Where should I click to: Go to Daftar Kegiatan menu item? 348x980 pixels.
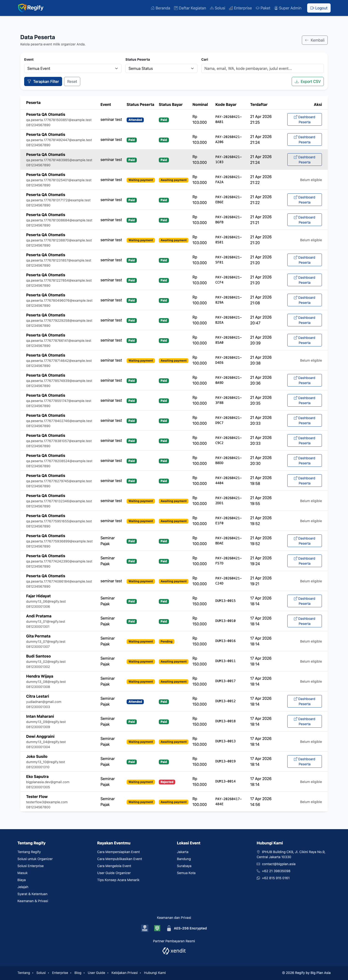point(190,8)
